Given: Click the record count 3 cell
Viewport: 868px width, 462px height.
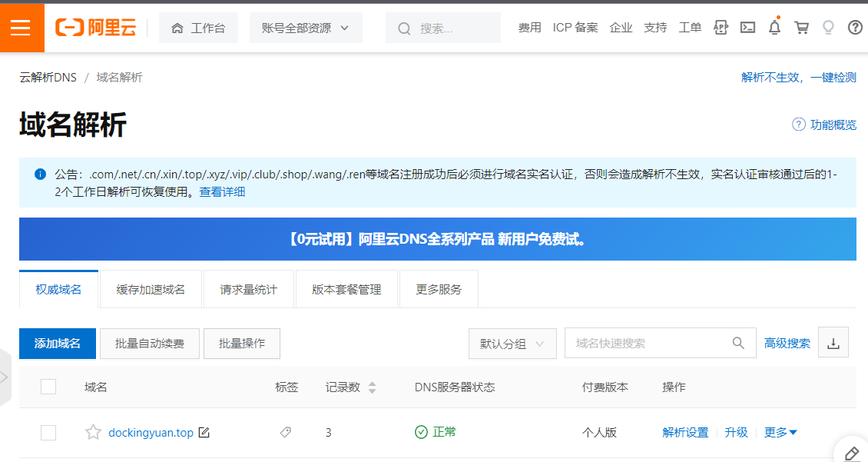Looking at the screenshot, I should coord(328,433).
